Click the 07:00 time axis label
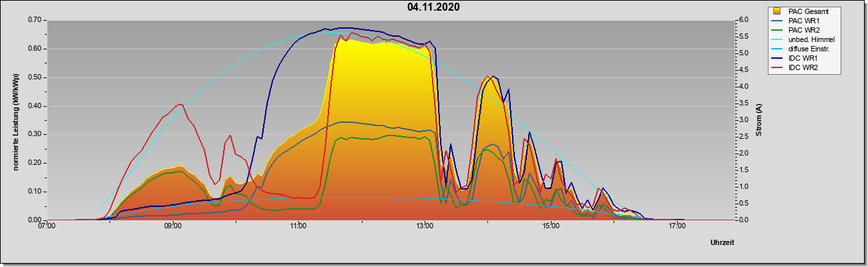The width and height of the screenshot is (868, 267). coord(46,227)
